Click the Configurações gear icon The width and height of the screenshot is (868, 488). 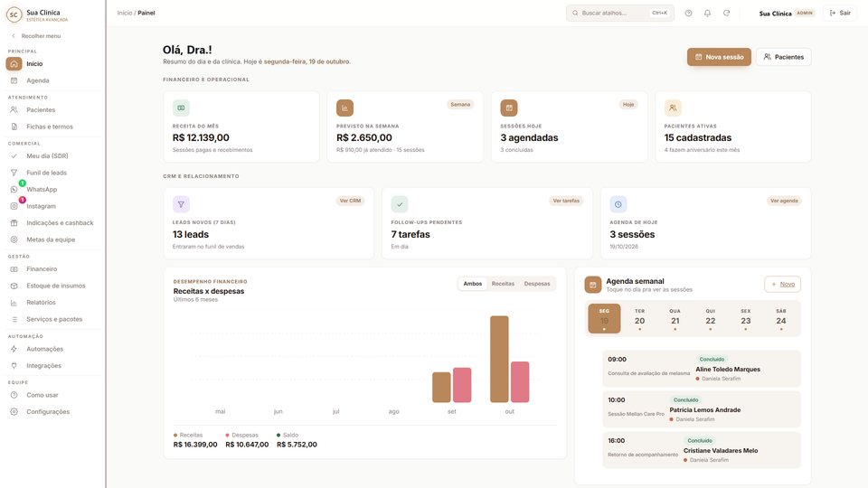click(14, 412)
